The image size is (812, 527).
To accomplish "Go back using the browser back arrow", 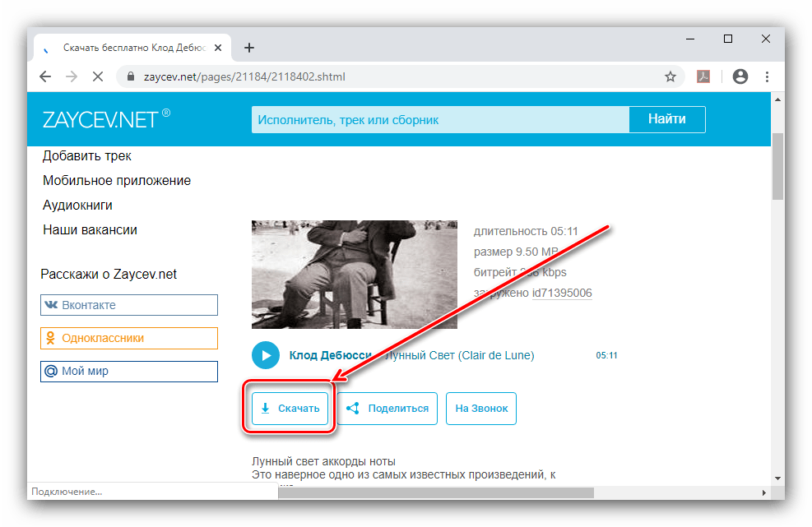I will (45, 76).
